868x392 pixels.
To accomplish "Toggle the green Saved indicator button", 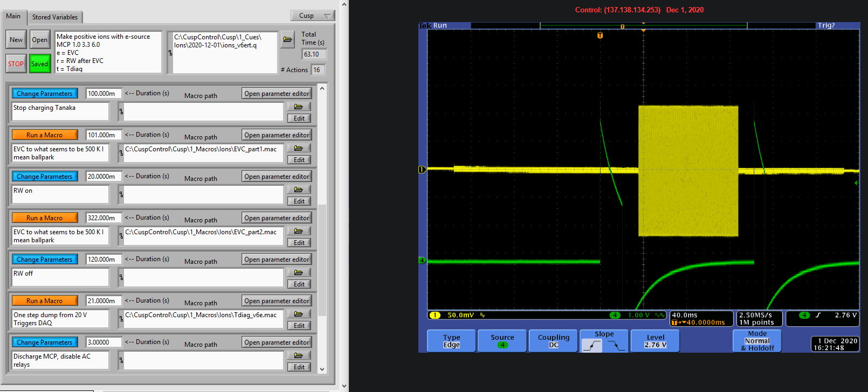I will click(x=39, y=64).
